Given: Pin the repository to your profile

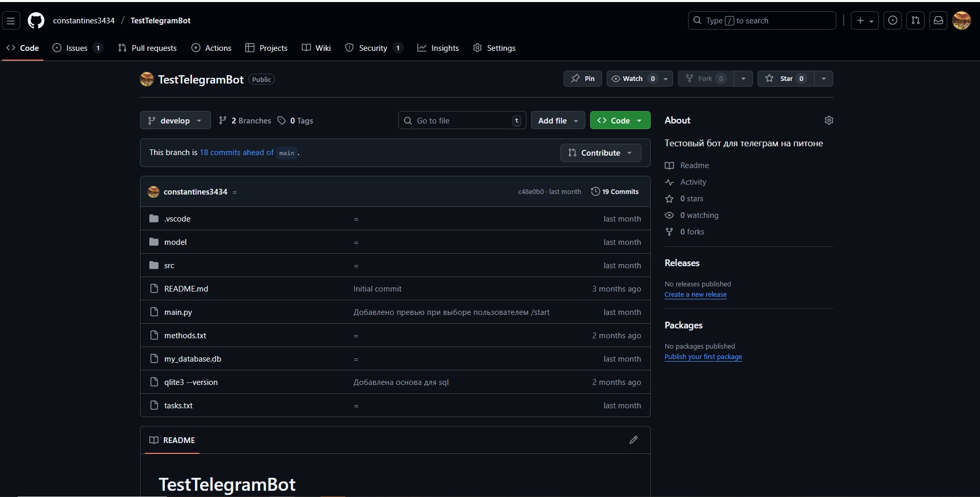Looking at the screenshot, I should (583, 78).
